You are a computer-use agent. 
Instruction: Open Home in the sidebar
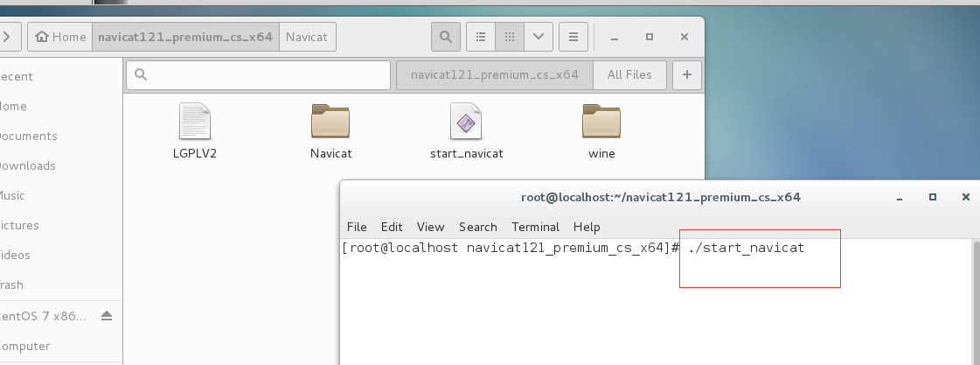[x=60, y=107]
